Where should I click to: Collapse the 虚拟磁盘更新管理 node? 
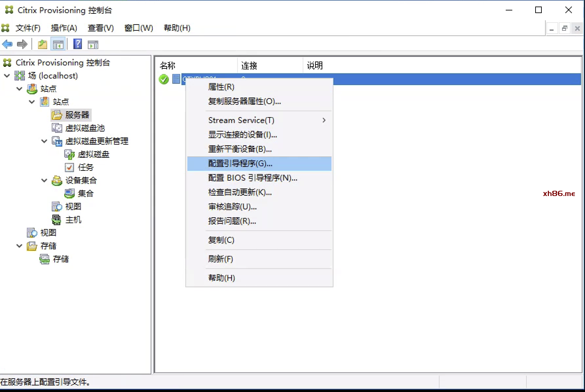coord(44,141)
